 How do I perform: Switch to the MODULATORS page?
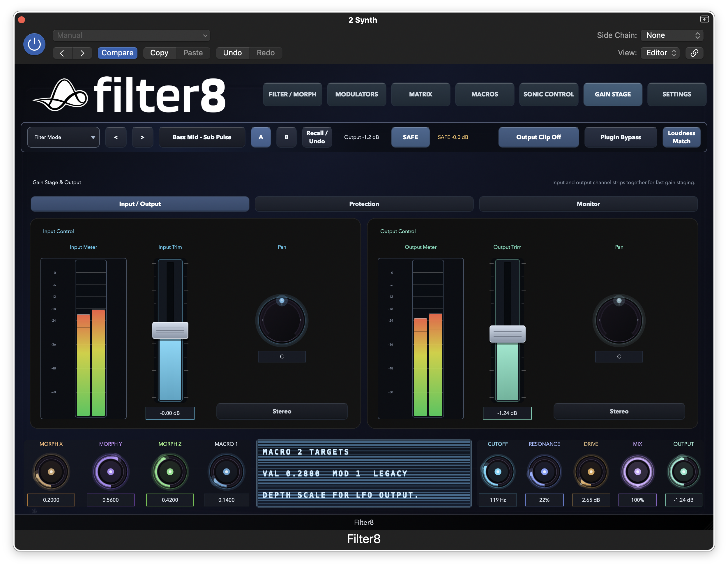356,94
